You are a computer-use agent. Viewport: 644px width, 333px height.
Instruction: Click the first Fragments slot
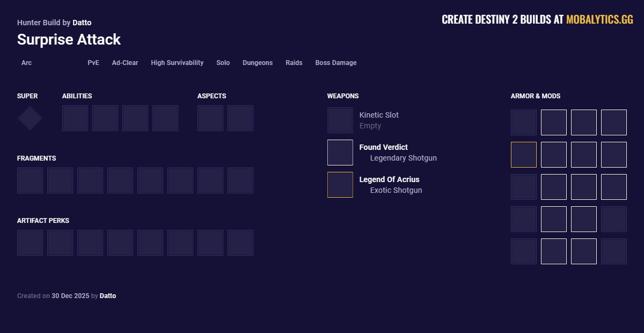30,180
